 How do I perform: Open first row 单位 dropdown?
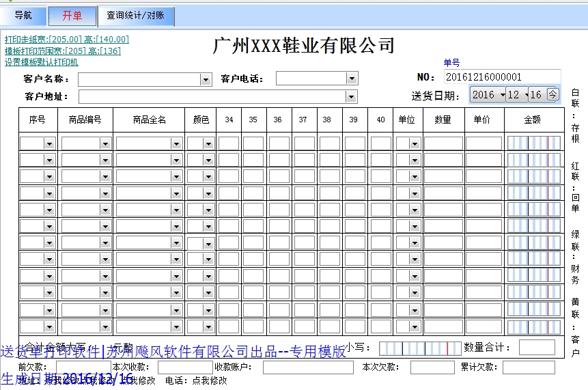click(x=415, y=143)
